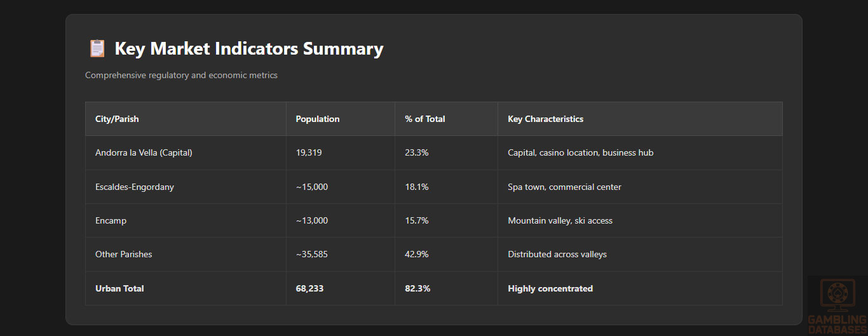Click the Population column header
The image size is (868, 336).
318,119
